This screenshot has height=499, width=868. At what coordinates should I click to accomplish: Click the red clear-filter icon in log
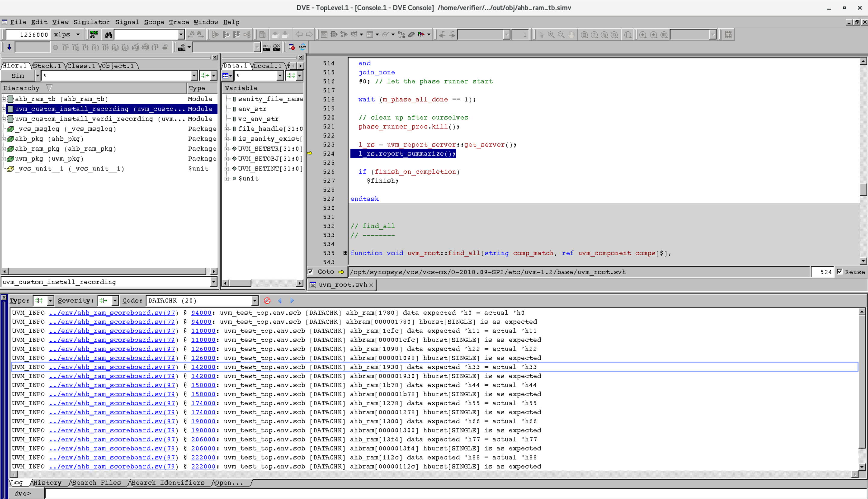coord(267,300)
